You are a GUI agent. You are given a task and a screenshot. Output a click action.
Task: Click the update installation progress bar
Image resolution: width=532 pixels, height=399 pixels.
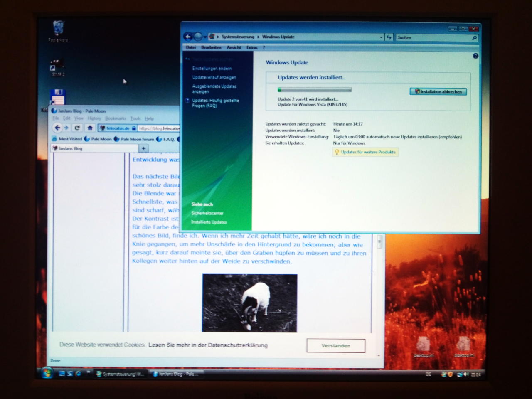pos(315,90)
